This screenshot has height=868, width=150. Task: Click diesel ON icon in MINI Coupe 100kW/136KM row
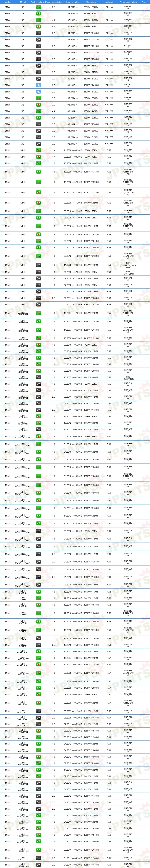click(x=39, y=638)
